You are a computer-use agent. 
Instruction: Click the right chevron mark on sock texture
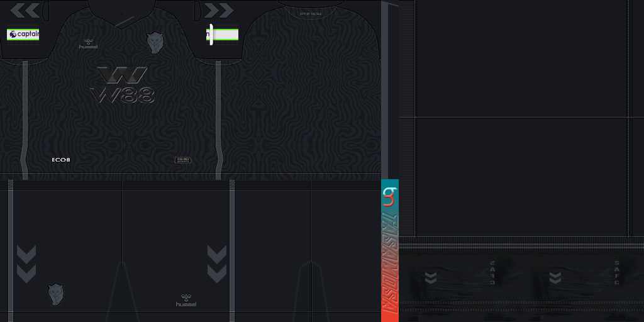click(555, 277)
